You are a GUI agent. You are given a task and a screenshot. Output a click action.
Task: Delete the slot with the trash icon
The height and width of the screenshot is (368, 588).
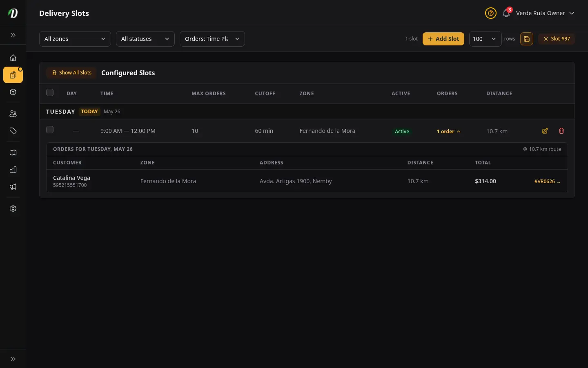click(x=561, y=131)
